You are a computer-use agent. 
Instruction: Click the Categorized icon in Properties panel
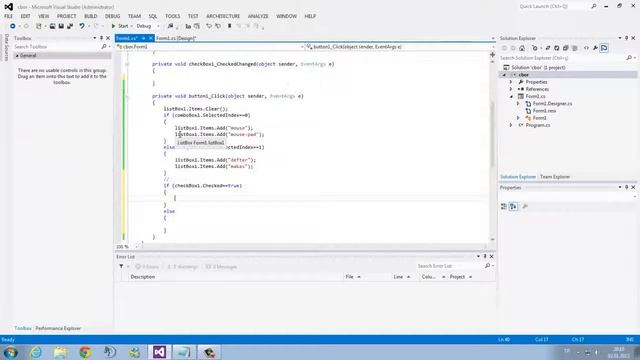coord(504,207)
